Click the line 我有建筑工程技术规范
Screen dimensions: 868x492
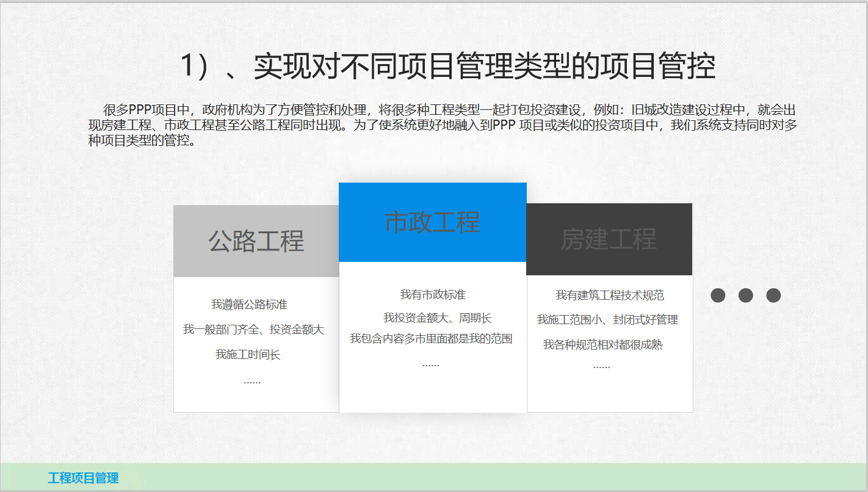pos(609,295)
